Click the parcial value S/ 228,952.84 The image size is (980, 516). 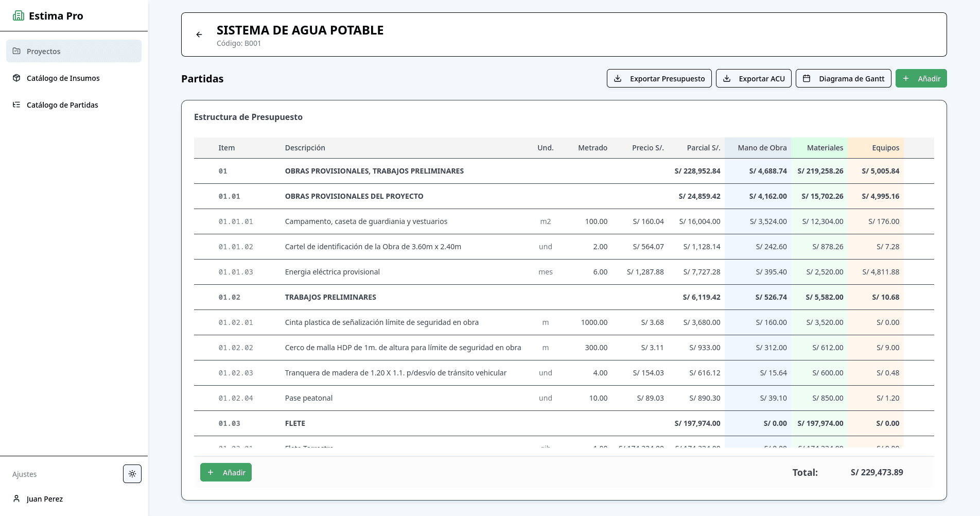pos(697,171)
